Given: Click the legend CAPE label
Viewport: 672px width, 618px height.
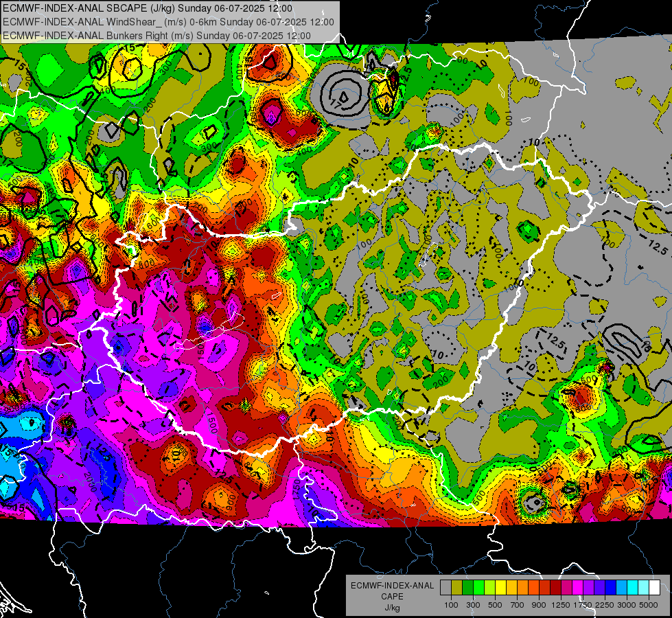Looking at the screenshot, I should (392, 597).
